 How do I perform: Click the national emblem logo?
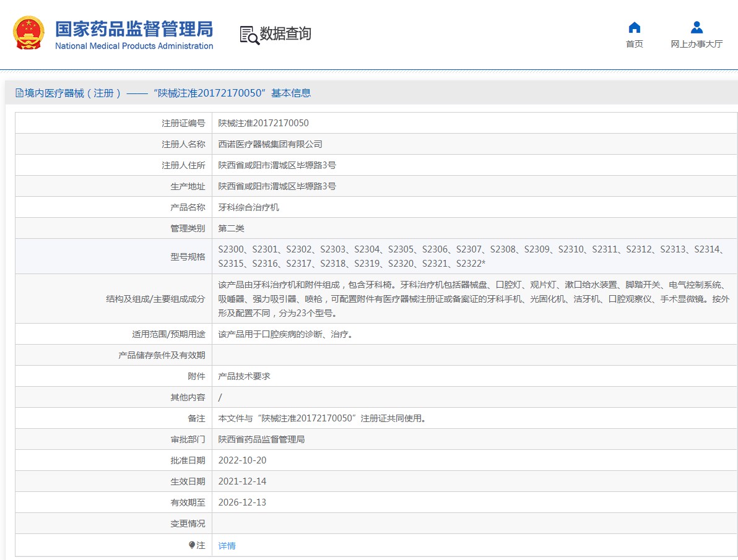click(28, 33)
